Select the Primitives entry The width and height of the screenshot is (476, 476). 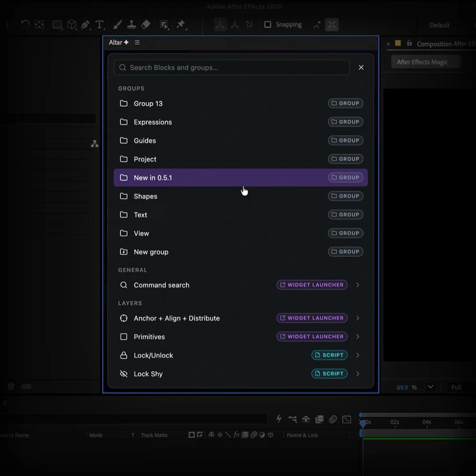(241, 337)
